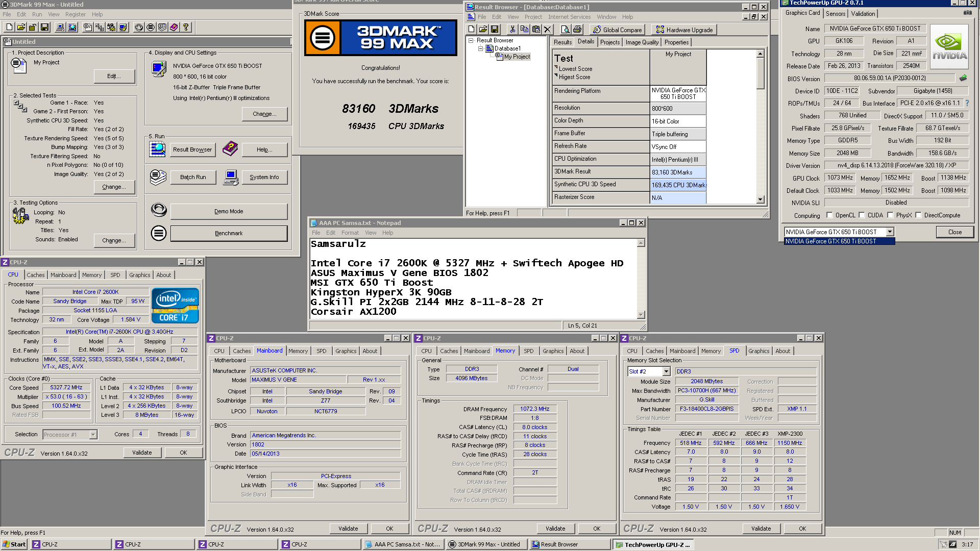This screenshot has width=980, height=551.
Task: Select My Project in the Result Browser tree
Action: tap(517, 57)
